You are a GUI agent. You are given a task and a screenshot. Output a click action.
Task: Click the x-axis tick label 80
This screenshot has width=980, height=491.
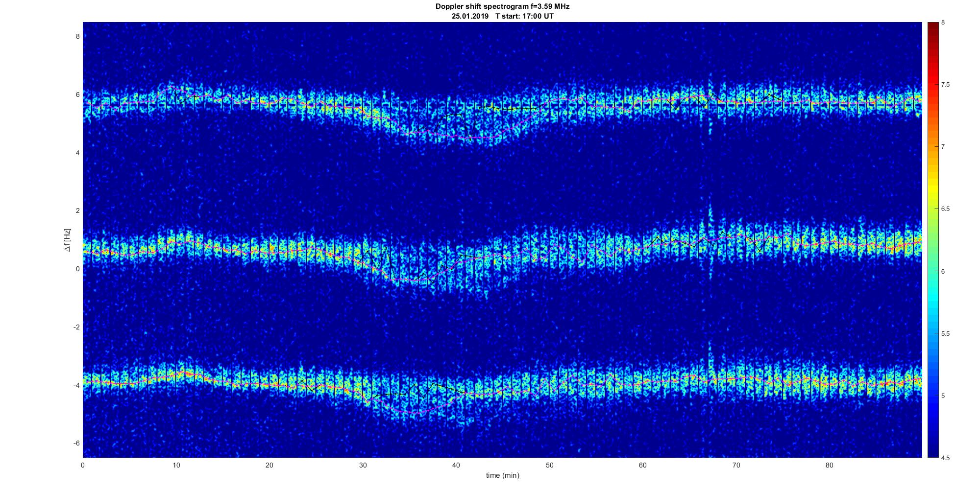pyautogui.click(x=829, y=465)
